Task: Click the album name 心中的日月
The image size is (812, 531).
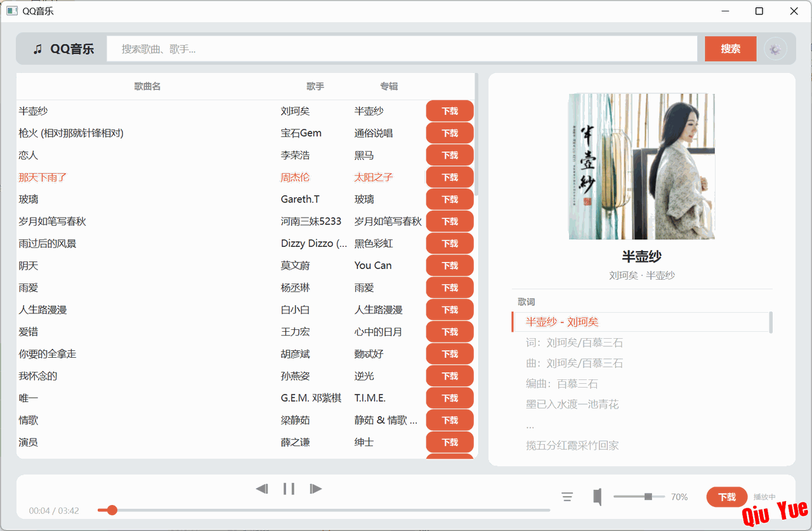Action: click(379, 332)
